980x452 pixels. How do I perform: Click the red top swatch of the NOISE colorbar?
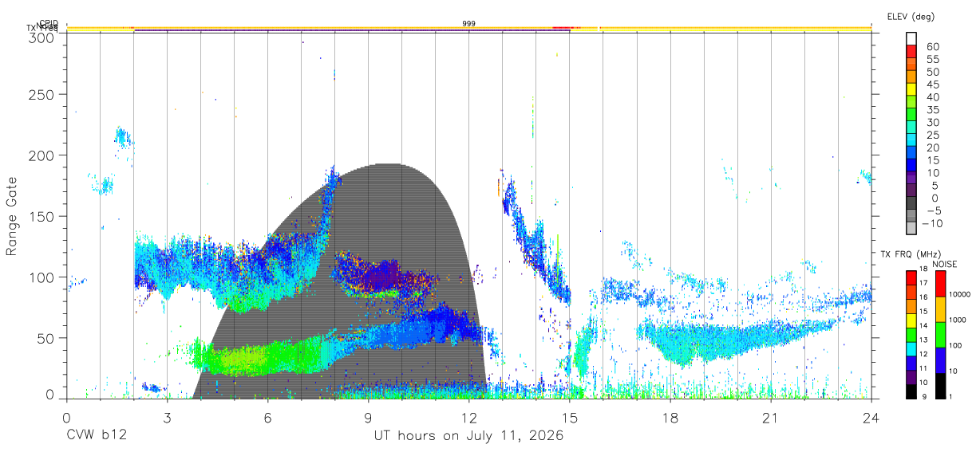click(941, 284)
